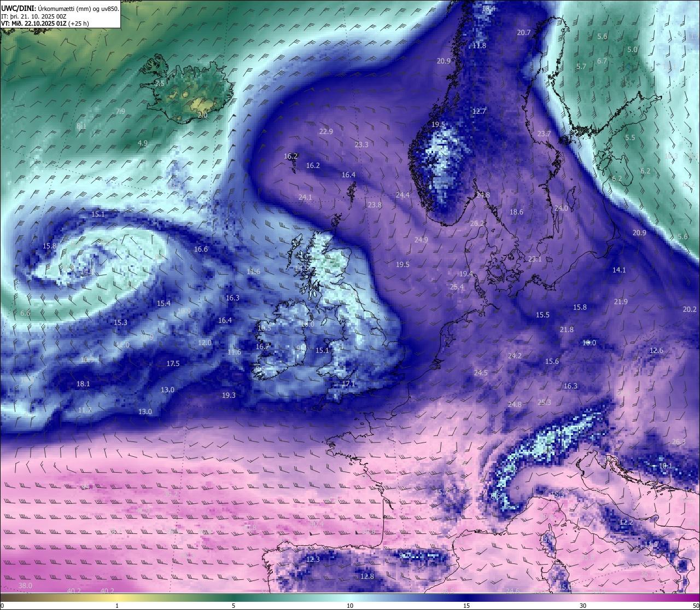Screen dimensions: 700x610
Task: Click the '5' tick on the color scale
Action: (234, 606)
